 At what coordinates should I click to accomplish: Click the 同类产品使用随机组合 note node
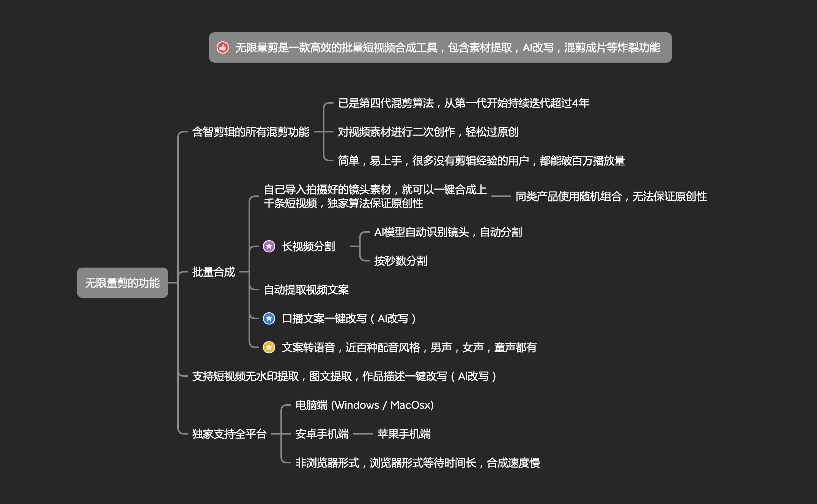611,197
